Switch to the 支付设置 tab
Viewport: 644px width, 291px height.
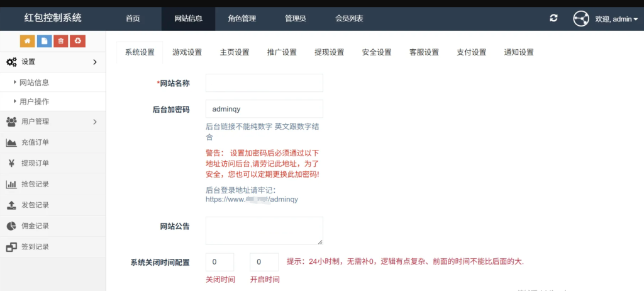pyautogui.click(x=472, y=52)
